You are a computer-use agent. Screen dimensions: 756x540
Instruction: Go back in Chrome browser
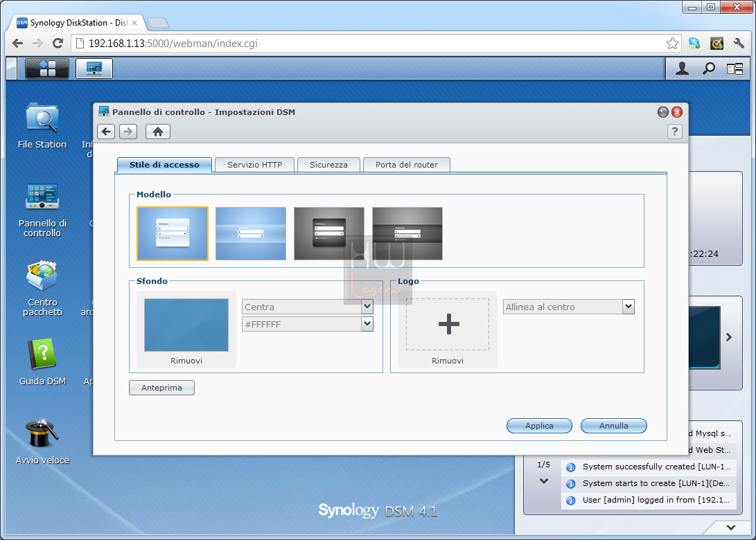tap(18, 44)
